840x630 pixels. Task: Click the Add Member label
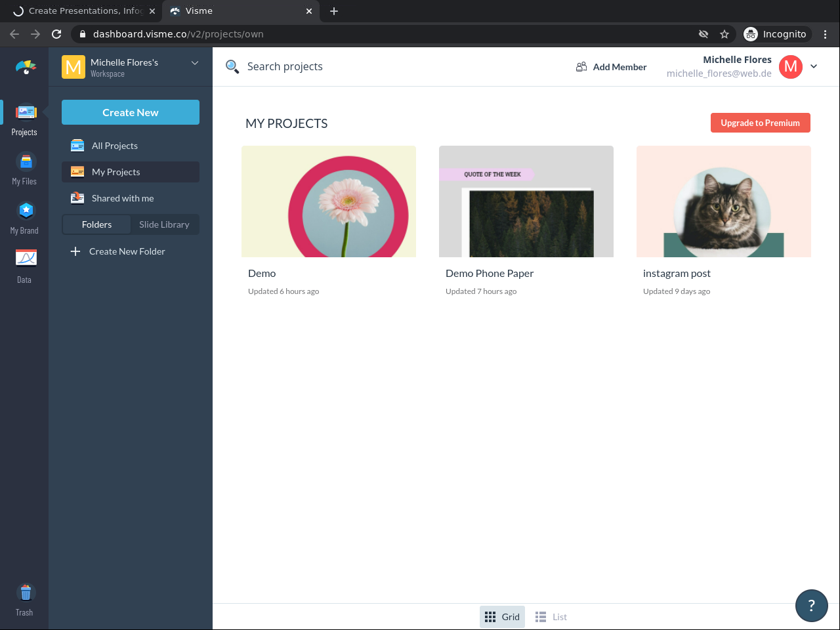click(620, 67)
